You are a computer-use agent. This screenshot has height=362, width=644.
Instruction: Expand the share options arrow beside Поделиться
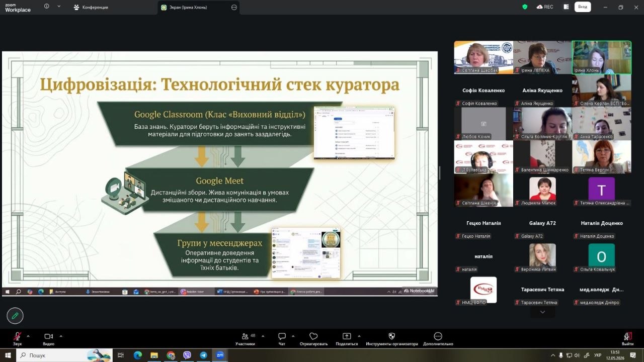click(359, 336)
